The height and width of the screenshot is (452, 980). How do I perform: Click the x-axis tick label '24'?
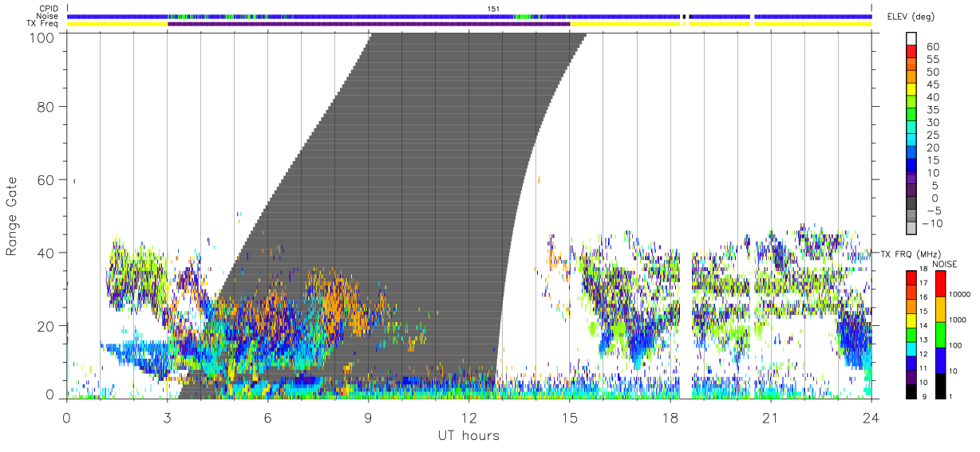pyautogui.click(x=871, y=418)
